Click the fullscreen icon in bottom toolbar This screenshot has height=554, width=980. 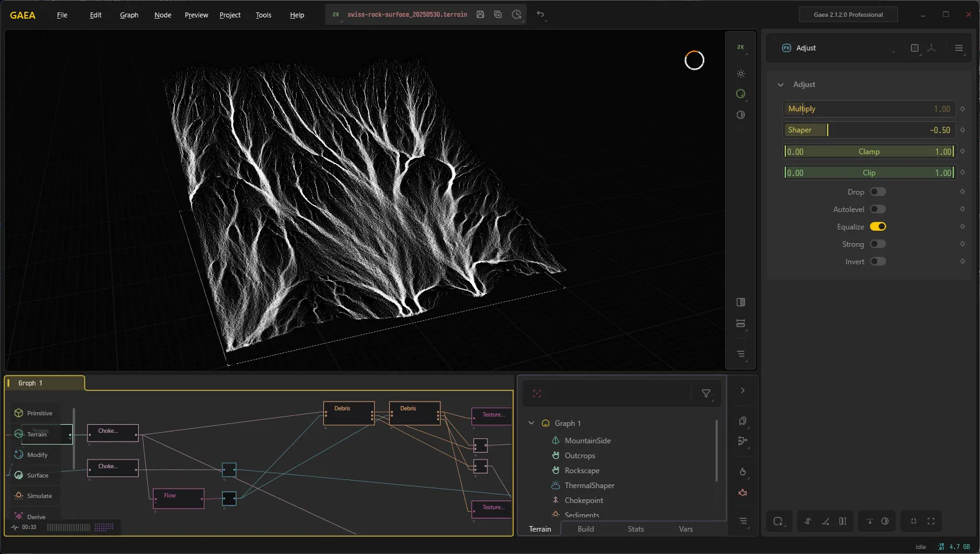pos(931,521)
